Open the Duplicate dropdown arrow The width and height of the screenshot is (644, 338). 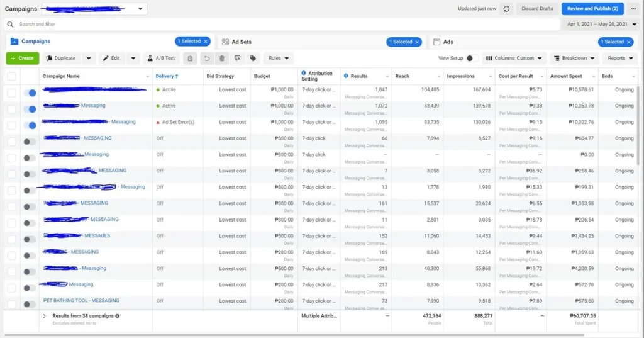[89, 59]
